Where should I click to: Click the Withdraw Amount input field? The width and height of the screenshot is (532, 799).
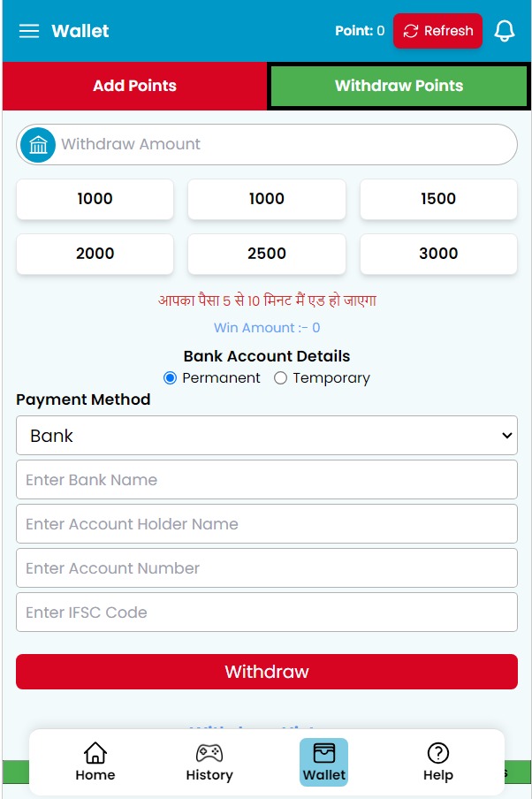[283, 144]
